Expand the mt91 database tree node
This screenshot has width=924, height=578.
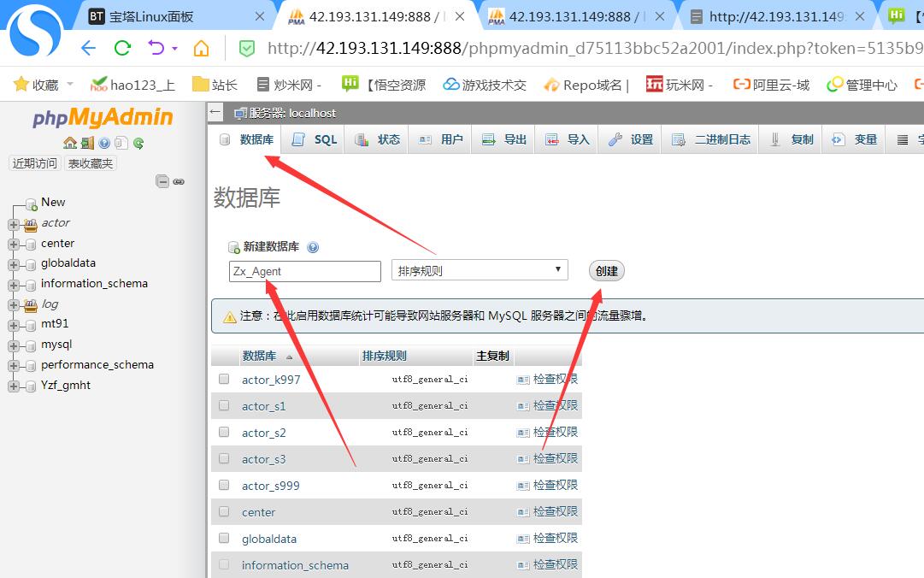click(13, 324)
